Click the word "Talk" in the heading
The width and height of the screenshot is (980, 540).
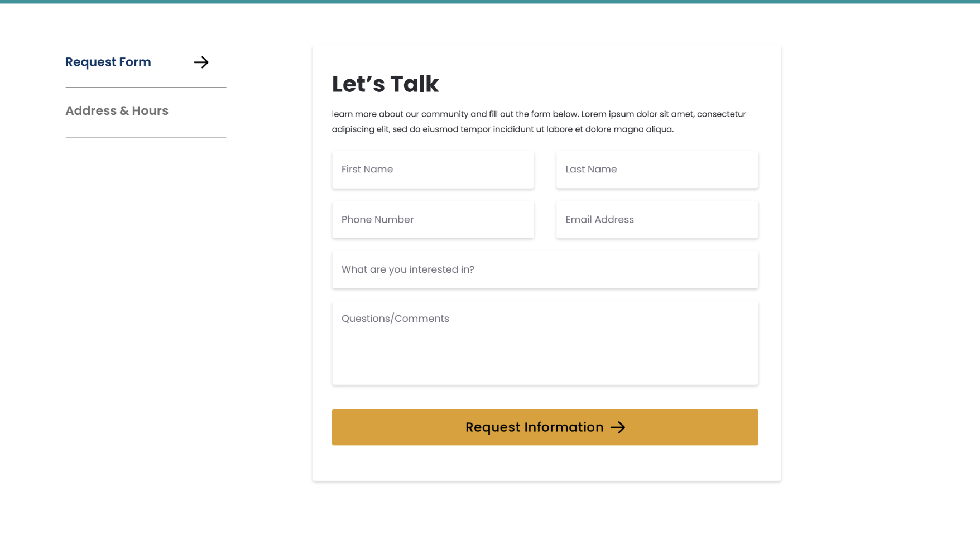point(414,84)
